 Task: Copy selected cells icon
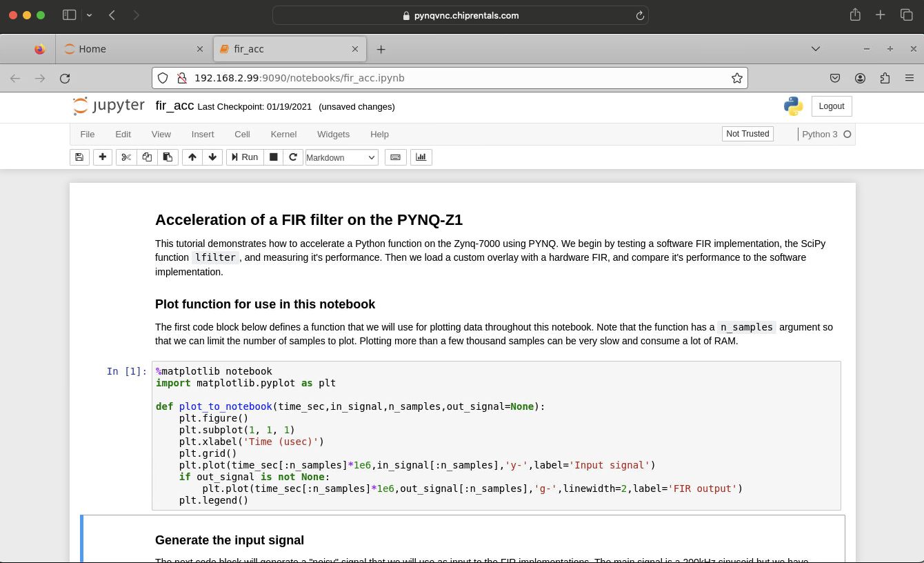click(147, 157)
